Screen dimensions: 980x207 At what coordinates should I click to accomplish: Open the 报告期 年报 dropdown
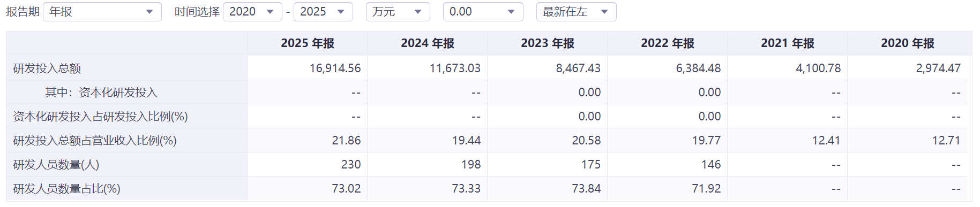pos(102,12)
